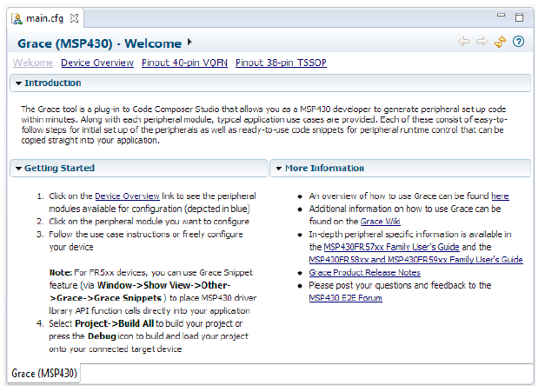Click Device Overview link in step 1
This screenshot has width=545, height=392.
coord(127,196)
